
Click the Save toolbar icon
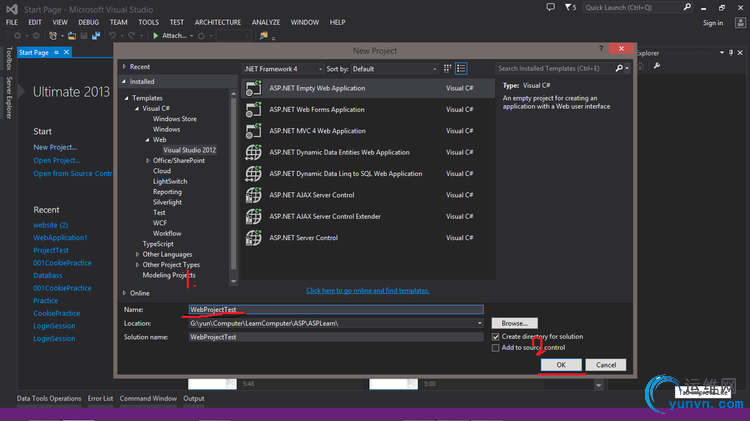point(84,36)
